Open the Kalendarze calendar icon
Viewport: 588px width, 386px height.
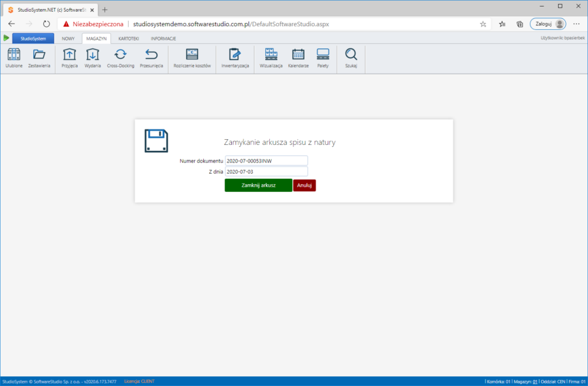point(298,58)
